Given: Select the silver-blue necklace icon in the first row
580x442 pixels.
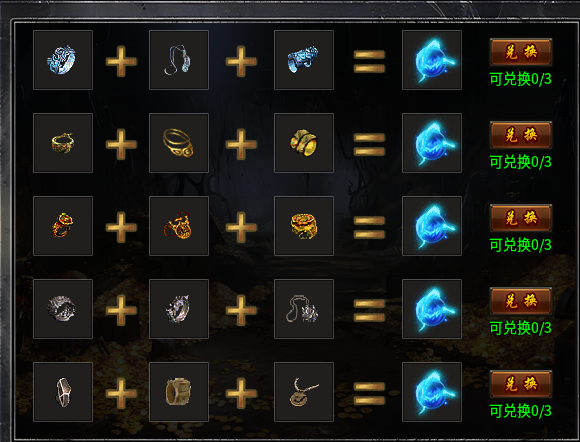Looking at the screenshot, I should 179,60.
